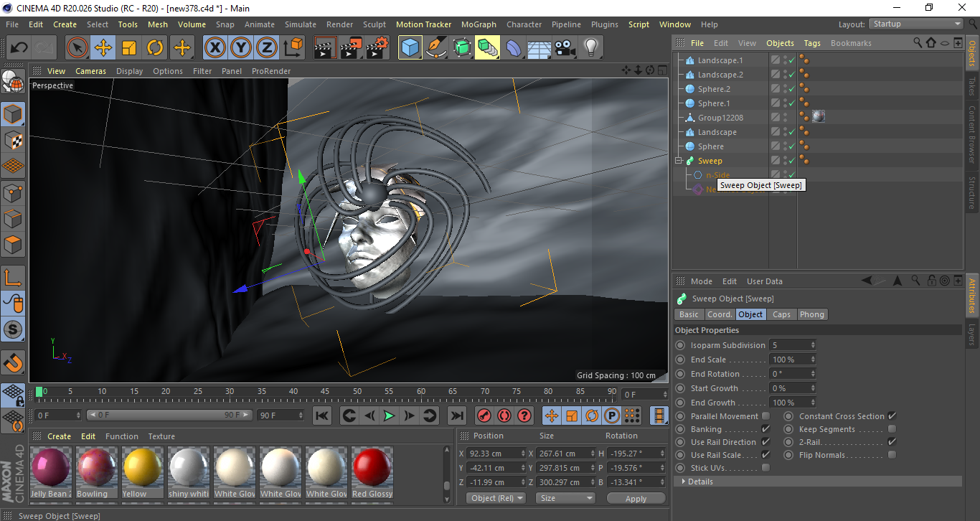
Task: Open the Object (Rel) dropdown
Action: coord(496,498)
